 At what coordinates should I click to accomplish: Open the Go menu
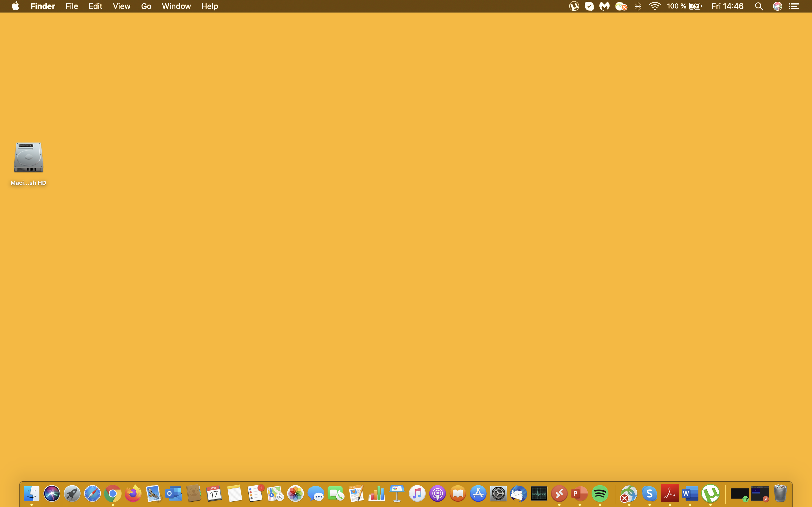[x=146, y=6]
